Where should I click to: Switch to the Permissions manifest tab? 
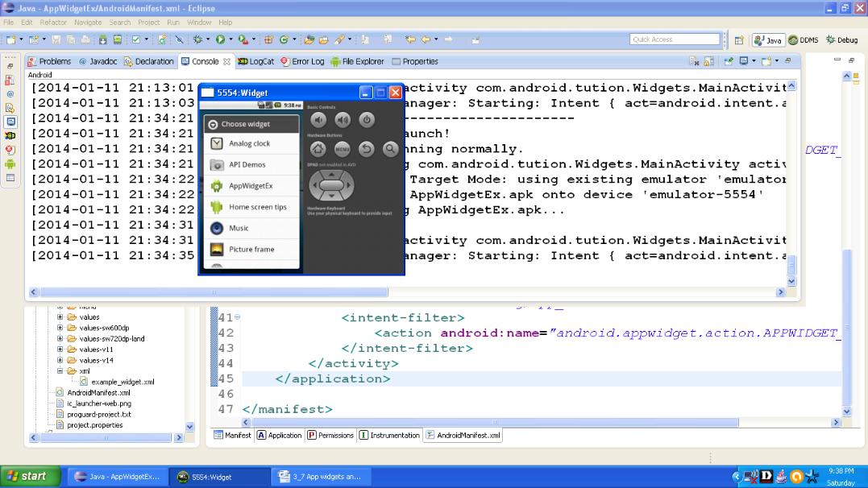(x=330, y=436)
